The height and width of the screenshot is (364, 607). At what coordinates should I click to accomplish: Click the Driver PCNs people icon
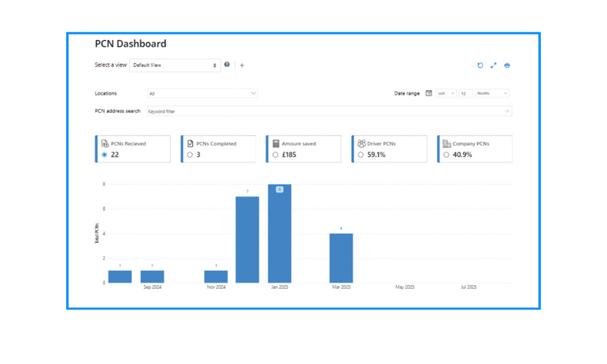362,143
